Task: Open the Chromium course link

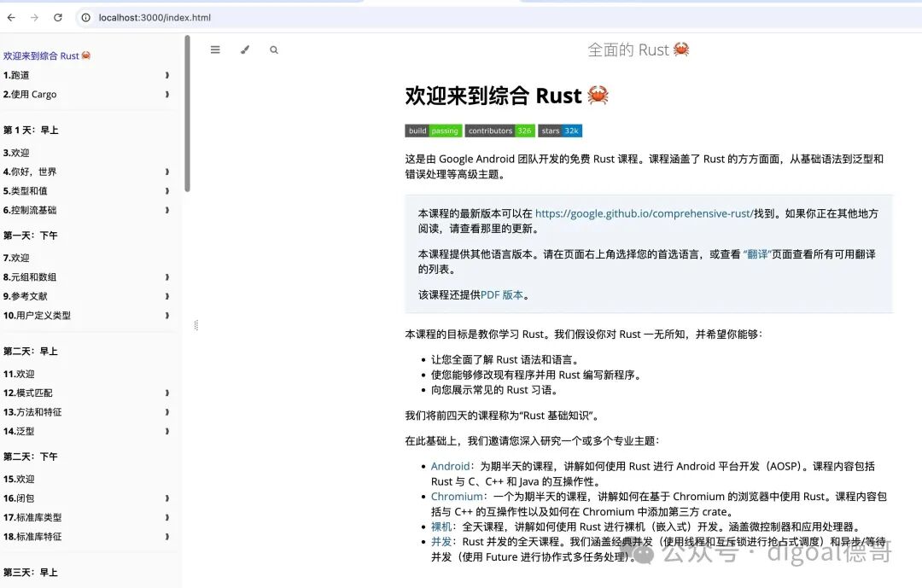Action: [x=457, y=497]
